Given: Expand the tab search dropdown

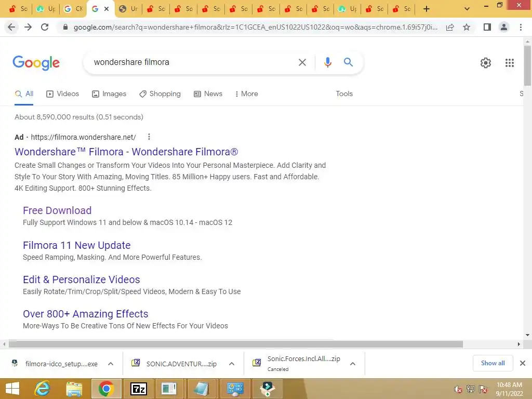Looking at the screenshot, I should click(x=467, y=9).
